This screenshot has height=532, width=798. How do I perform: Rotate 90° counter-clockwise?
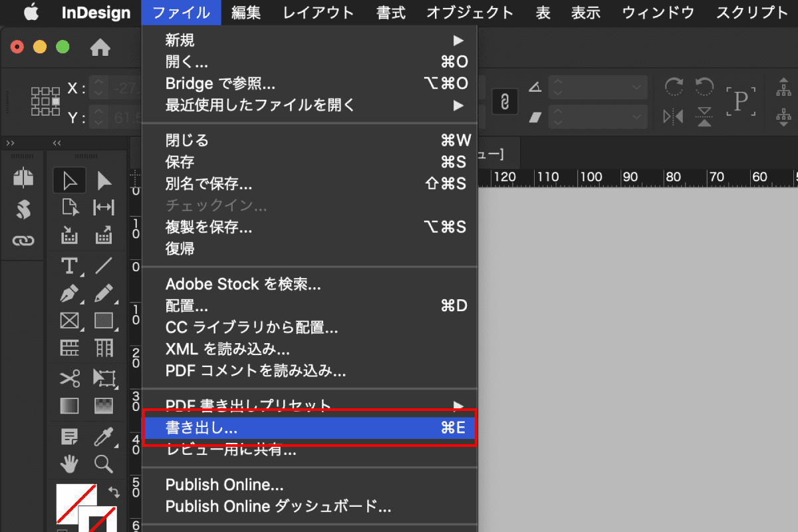pos(704,86)
